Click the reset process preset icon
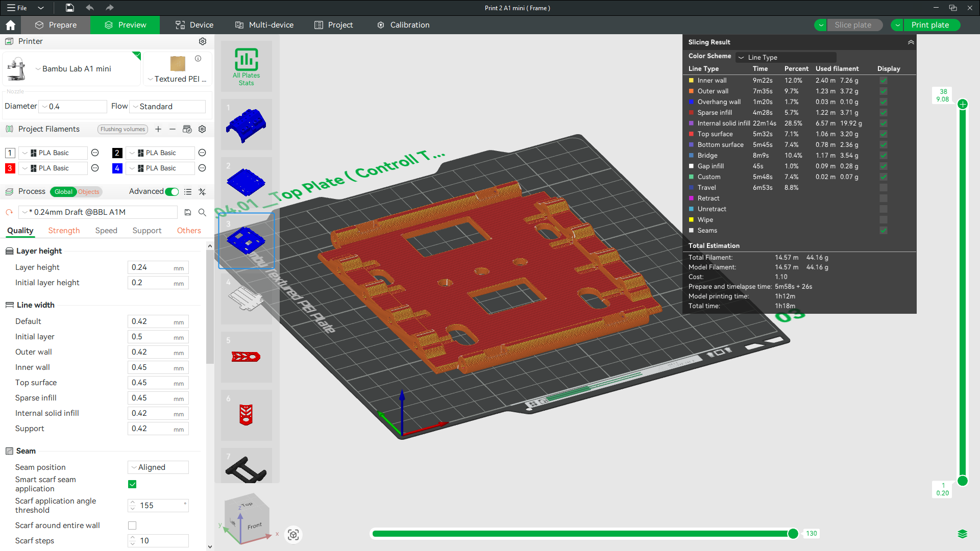This screenshot has height=551, width=980. (9, 212)
